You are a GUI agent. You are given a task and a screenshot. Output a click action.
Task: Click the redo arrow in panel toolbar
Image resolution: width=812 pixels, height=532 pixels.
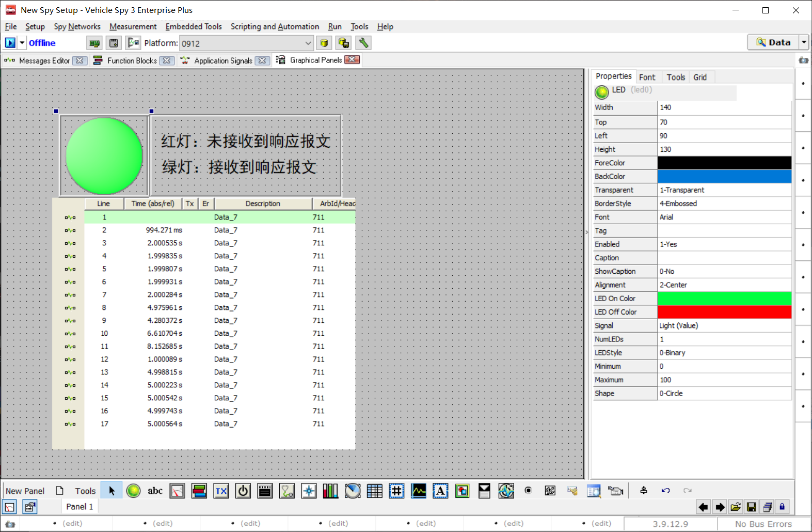pos(687,491)
